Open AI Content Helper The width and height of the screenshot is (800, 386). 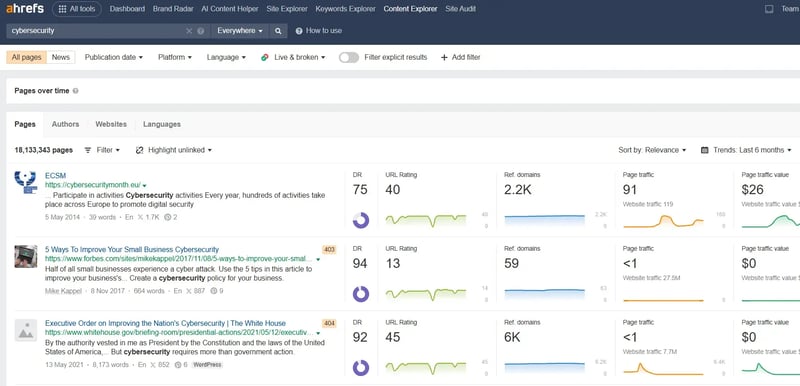click(230, 9)
